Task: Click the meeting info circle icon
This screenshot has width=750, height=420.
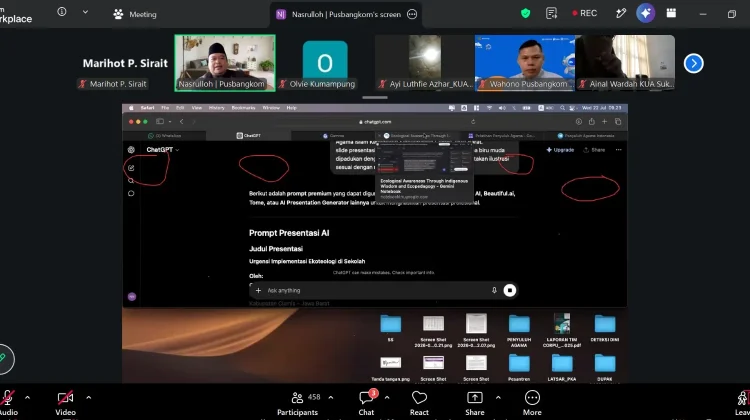Action: coord(62,11)
